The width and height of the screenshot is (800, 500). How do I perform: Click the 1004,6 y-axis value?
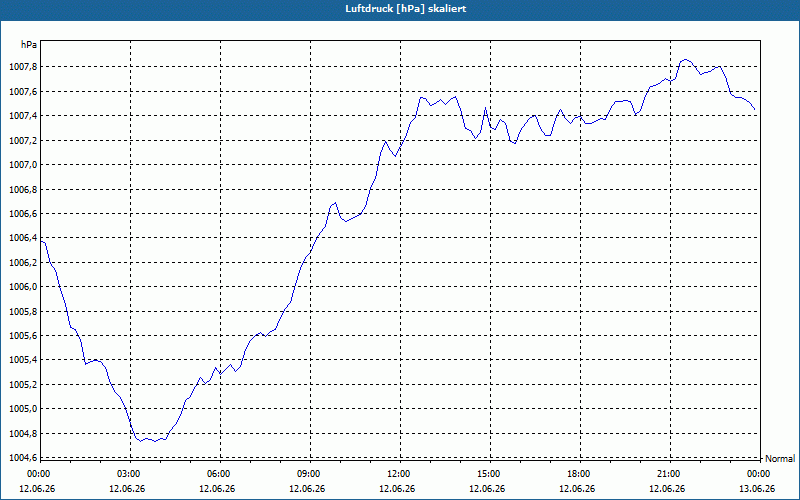[x=23, y=459]
